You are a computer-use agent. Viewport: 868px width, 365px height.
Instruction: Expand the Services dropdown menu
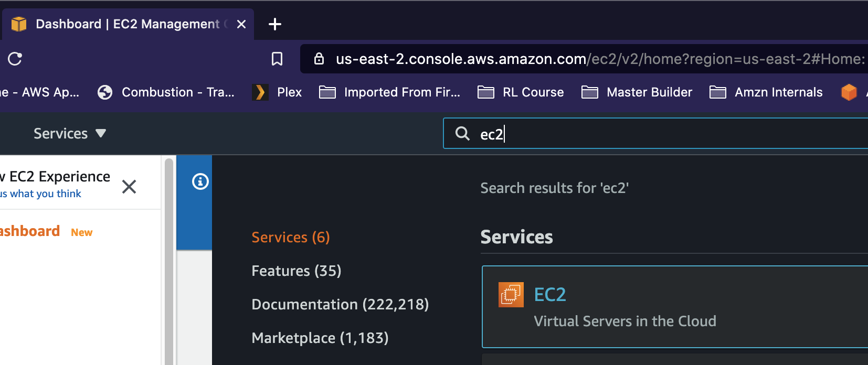point(70,134)
